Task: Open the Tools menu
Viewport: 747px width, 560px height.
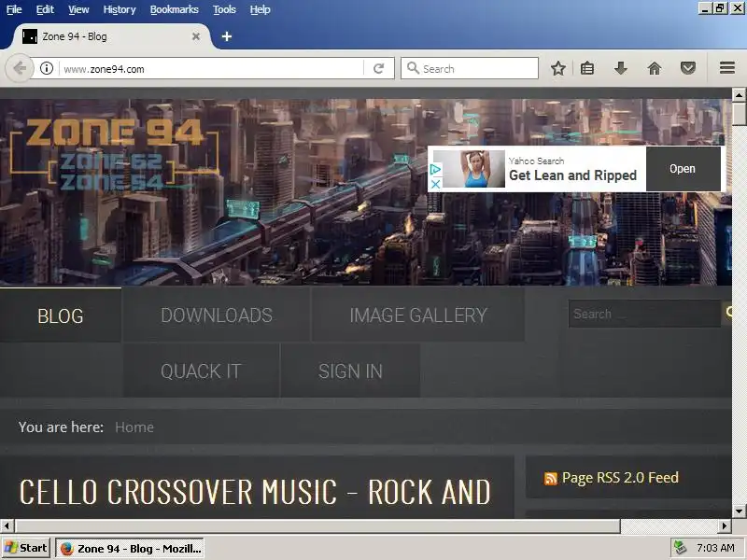Action: (x=224, y=9)
